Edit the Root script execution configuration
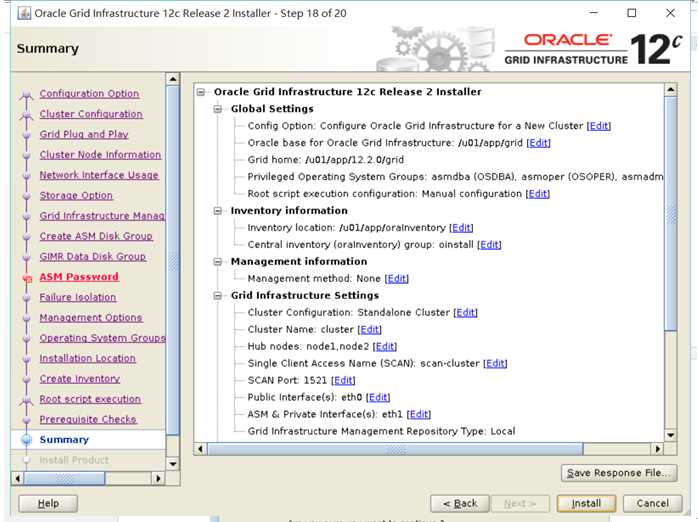Screen dimensions: 698x522 (538, 194)
